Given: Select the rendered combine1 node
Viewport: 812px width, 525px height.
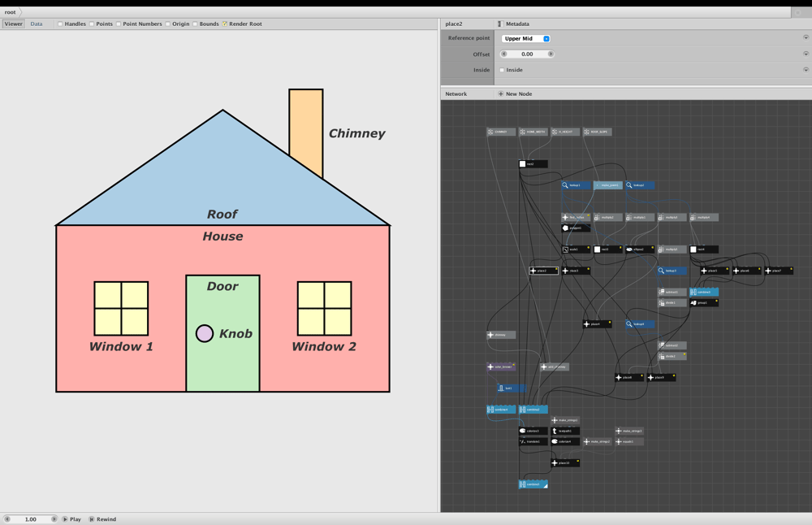Looking at the screenshot, I should click(x=533, y=484).
